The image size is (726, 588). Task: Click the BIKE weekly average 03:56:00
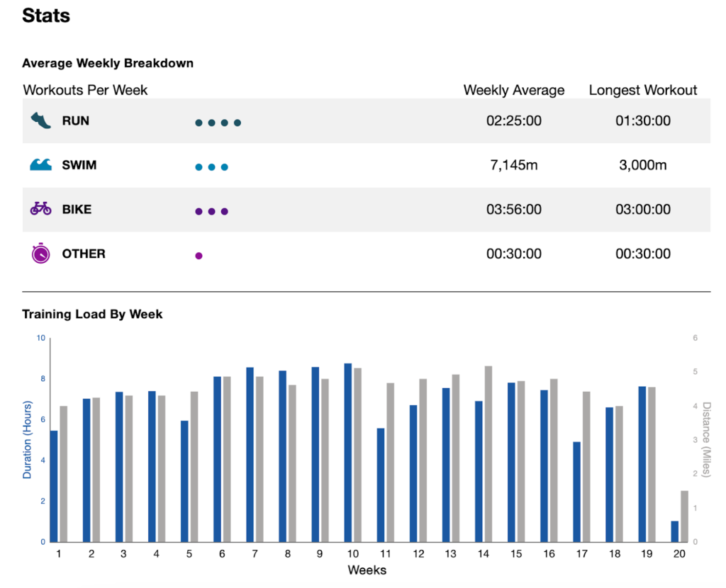coord(513,210)
